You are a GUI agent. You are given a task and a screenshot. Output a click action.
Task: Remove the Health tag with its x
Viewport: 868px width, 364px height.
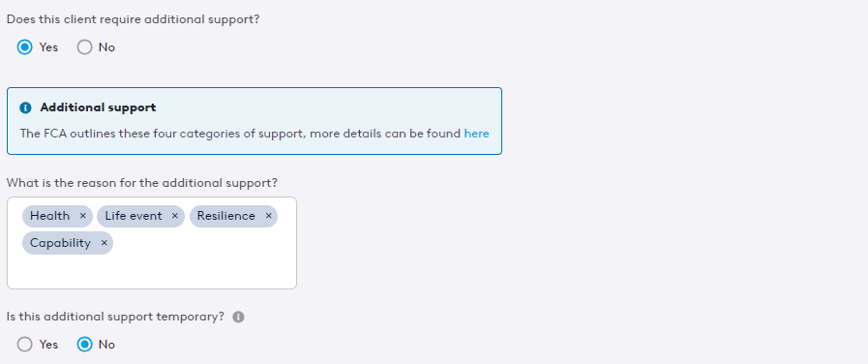tap(83, 216)
